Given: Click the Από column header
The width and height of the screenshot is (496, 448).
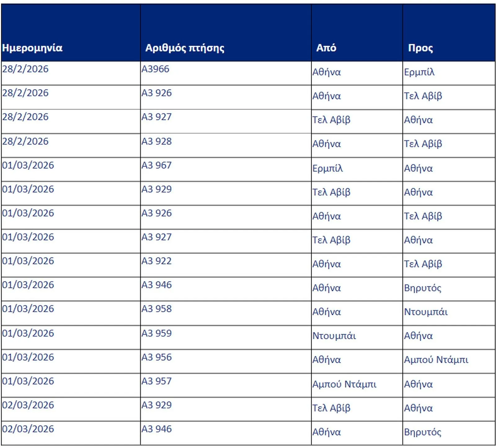Looking at the screenshot, I should [x=326, y=48].
